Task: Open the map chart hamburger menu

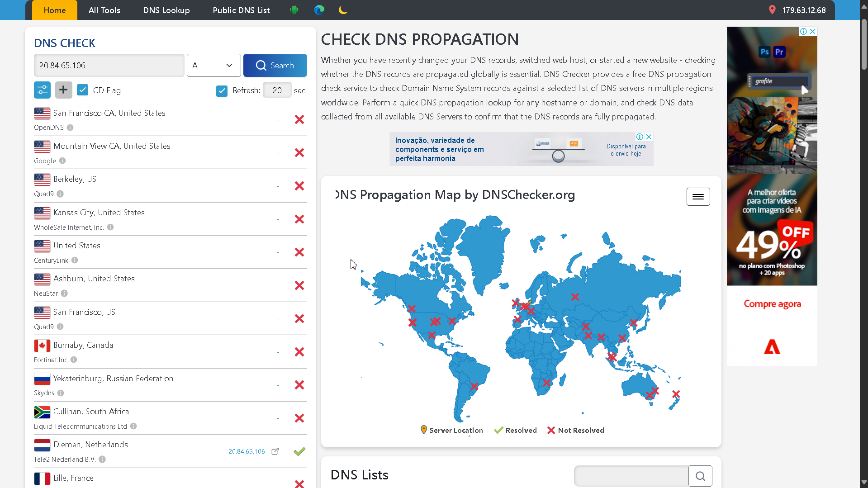Action: [x=698, y=197]
